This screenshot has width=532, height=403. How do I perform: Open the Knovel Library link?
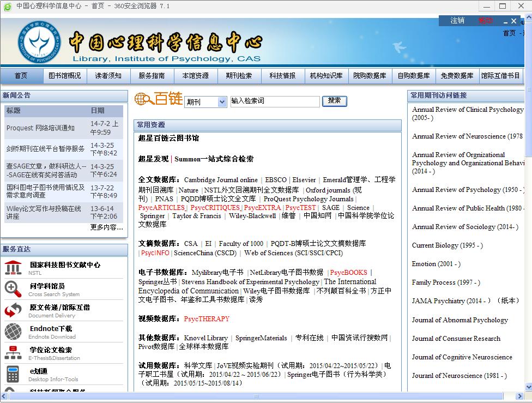[206, 338]
